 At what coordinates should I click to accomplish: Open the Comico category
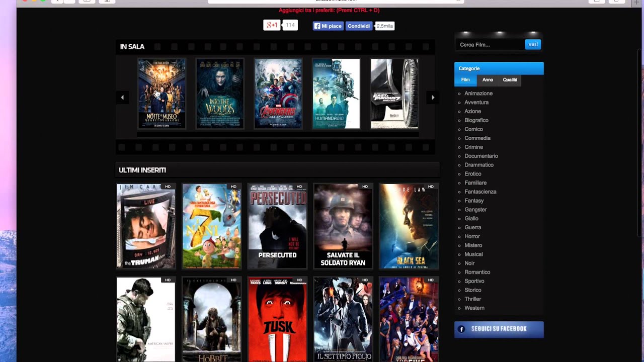[x=473, y=129]
